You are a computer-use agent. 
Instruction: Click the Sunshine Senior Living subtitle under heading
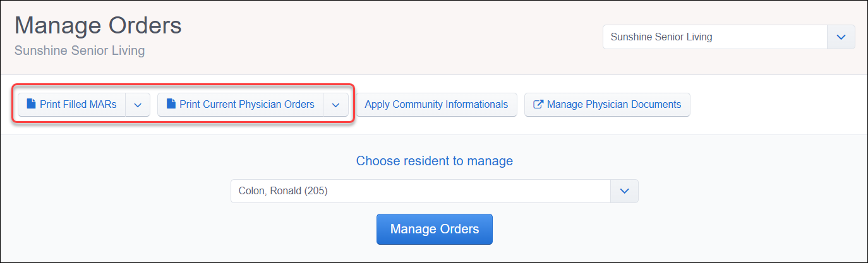coord(80,50)
